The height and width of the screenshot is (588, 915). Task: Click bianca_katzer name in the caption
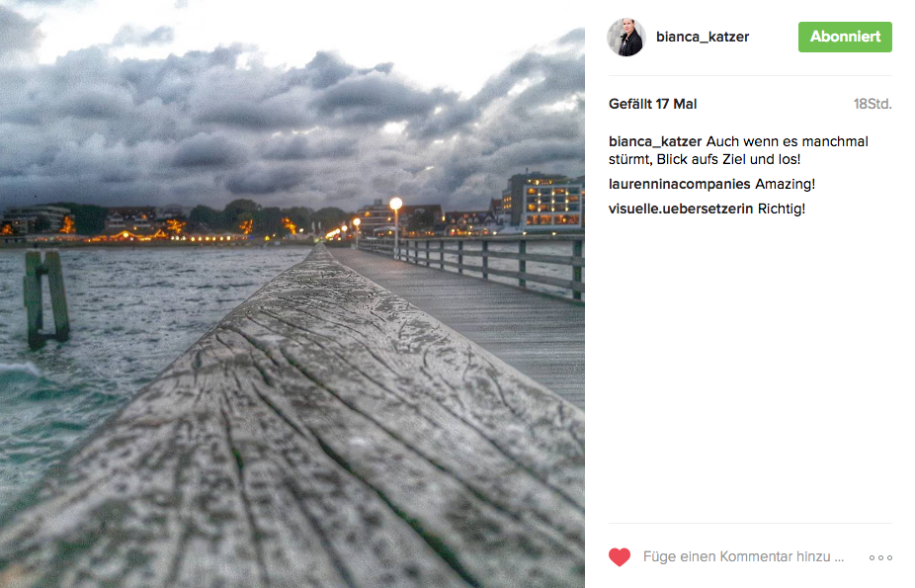coord(655,141)
